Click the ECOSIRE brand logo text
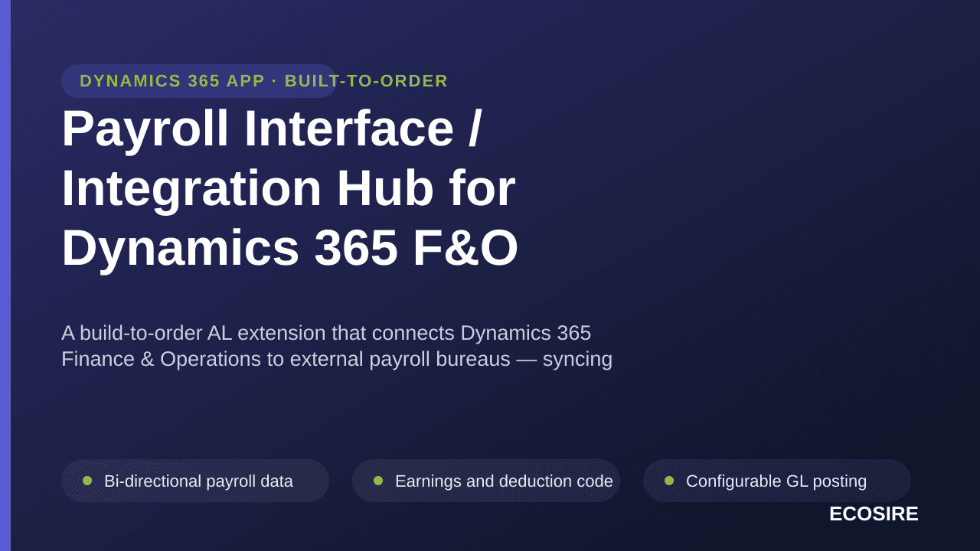 pos(874,514)
